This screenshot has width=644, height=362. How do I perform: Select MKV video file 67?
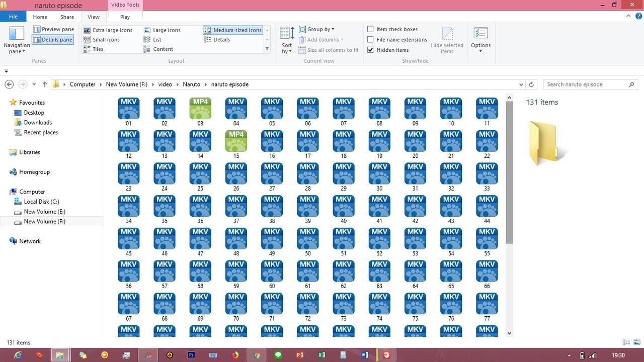[128, 307]
